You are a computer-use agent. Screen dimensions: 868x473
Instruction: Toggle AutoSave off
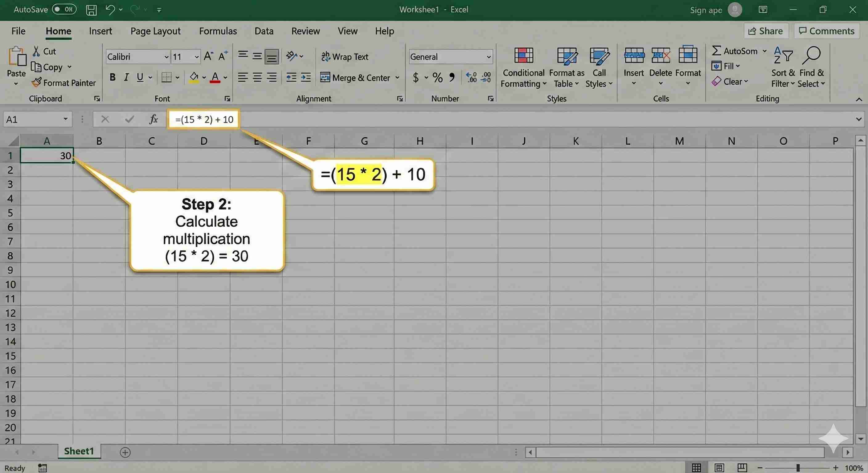64,10
